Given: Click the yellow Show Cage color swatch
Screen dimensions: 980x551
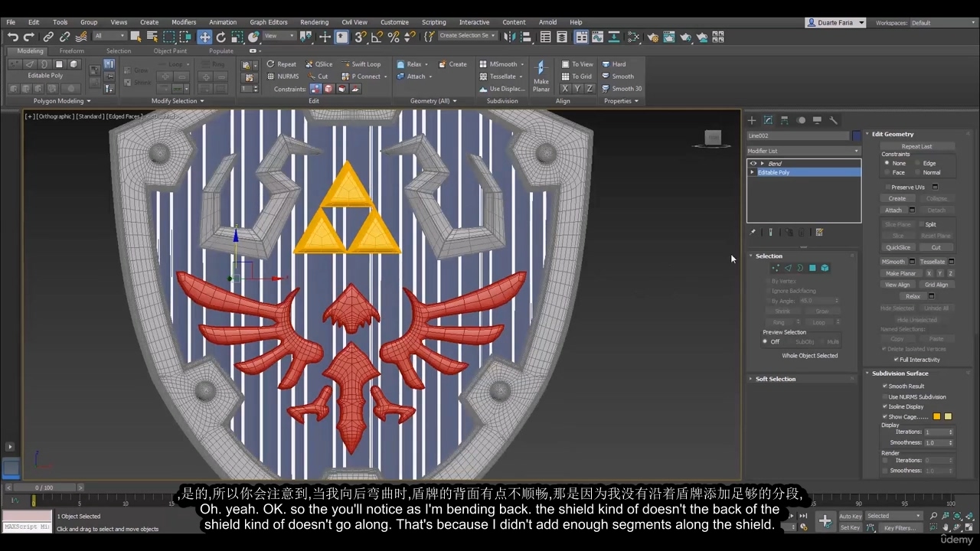Looking at the screenshot, I should tap(948, 416).
